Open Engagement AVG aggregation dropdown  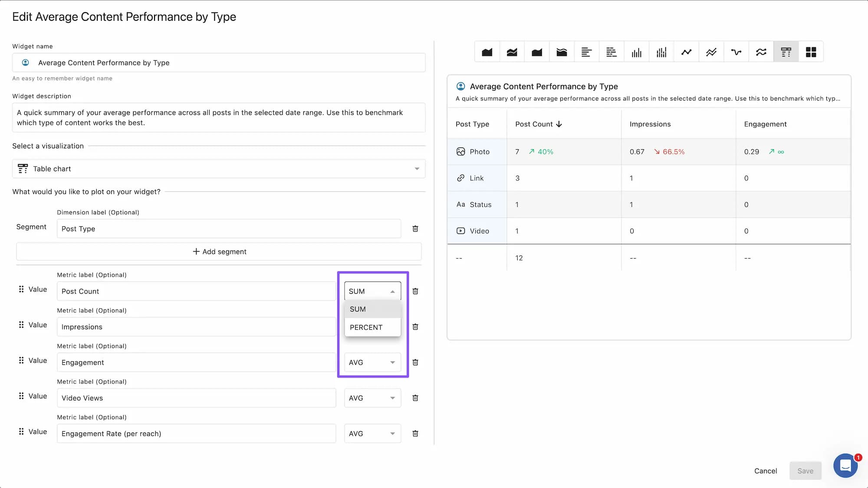[372, 362]
